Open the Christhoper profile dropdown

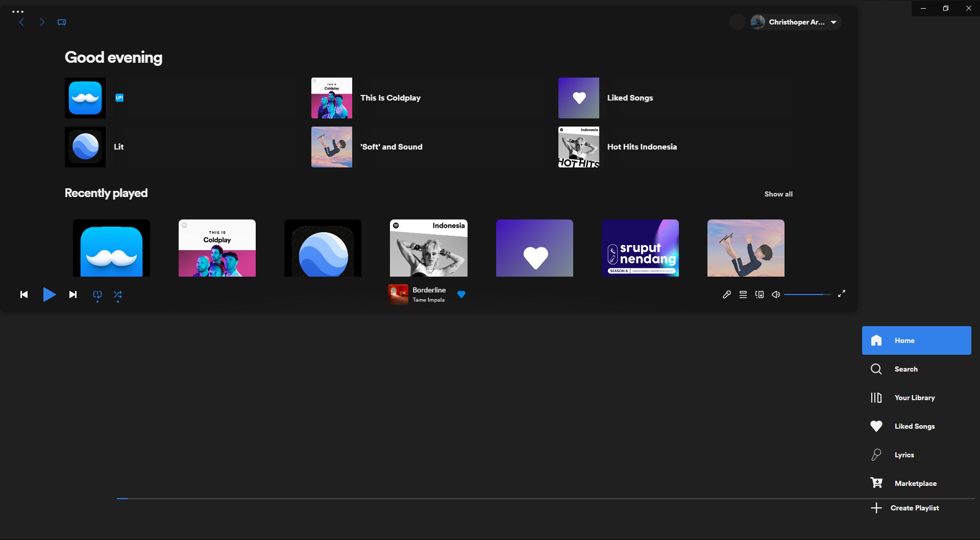point(795,22)
